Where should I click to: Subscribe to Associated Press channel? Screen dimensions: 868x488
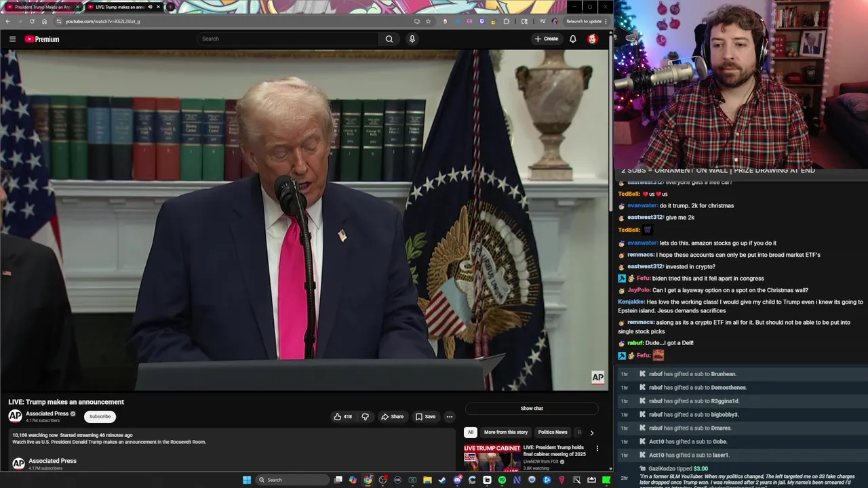pos(100,417)
